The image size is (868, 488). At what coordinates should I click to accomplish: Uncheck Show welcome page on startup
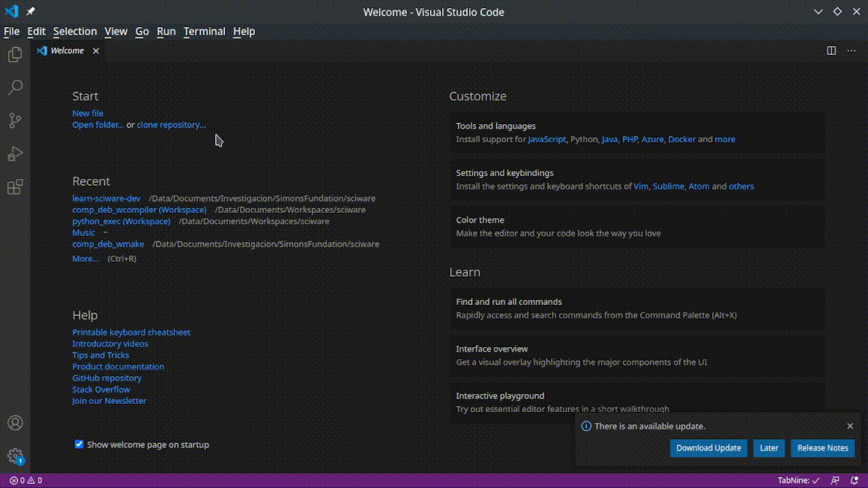click(x=79, y=445)
